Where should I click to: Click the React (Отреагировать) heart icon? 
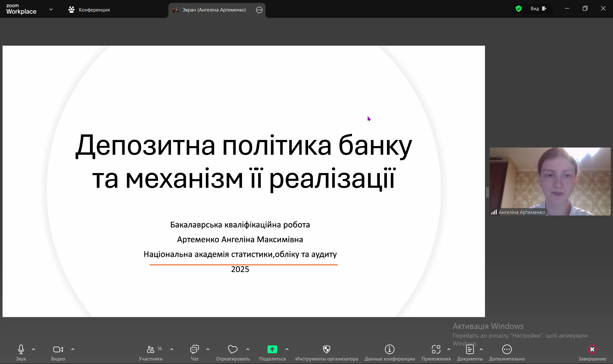[x=232, y=350]
